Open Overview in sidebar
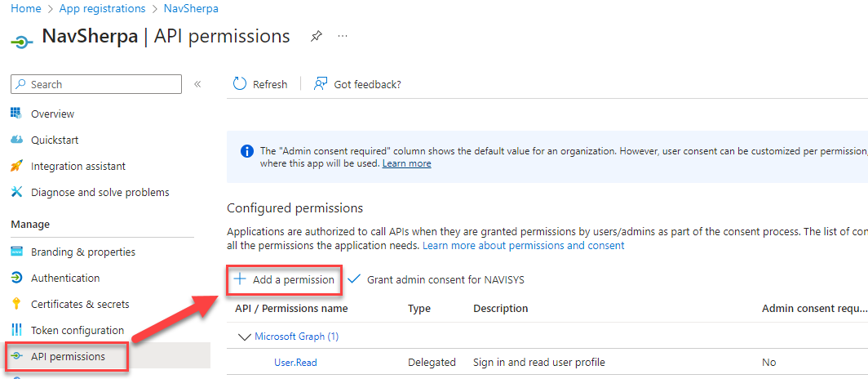The height and width of the screenshot is (379, 868). pyautogui.click(x=52, y=114)
